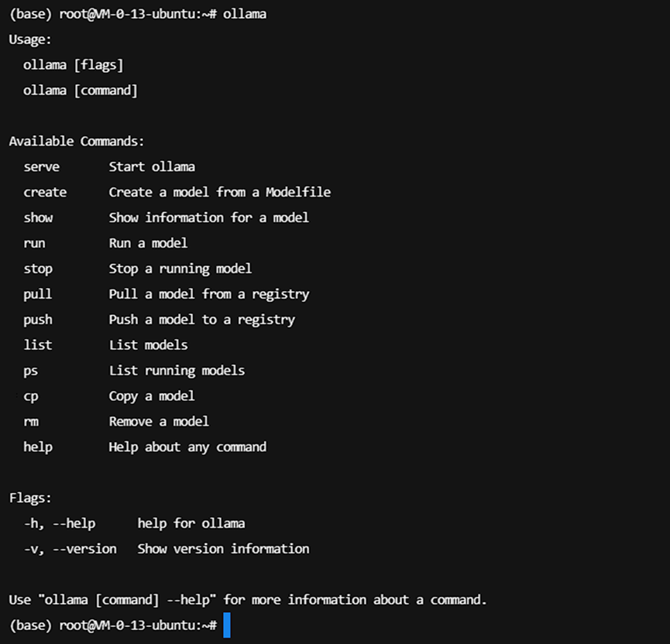Click the 'list' command name
Viewport: 670px width, 644px height.
38,344
